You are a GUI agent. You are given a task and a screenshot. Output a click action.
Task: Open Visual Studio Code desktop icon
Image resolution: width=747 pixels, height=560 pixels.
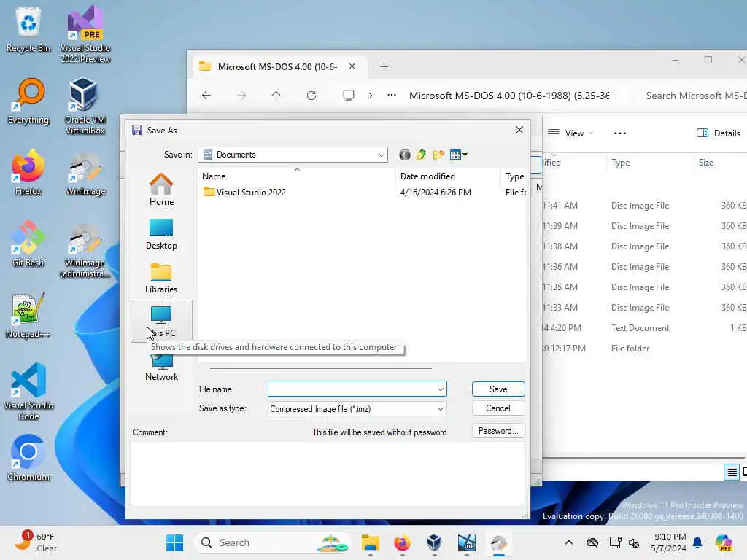[28, 392]
